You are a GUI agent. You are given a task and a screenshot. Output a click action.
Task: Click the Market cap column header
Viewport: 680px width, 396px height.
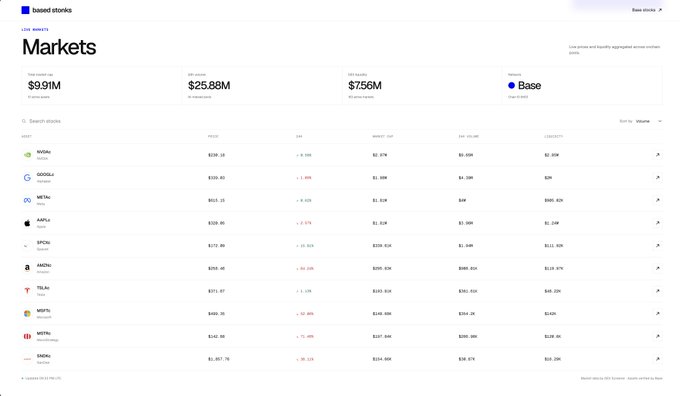point(382,136)
